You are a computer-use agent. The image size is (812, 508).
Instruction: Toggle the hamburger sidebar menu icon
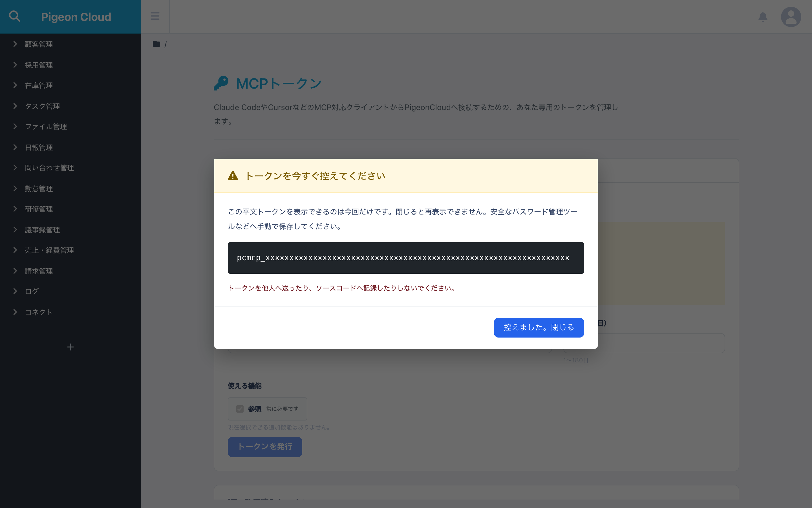click(155, 16)
